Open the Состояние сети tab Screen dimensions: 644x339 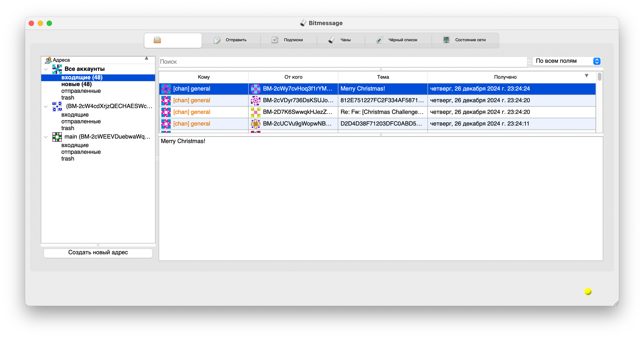[465, 40]
